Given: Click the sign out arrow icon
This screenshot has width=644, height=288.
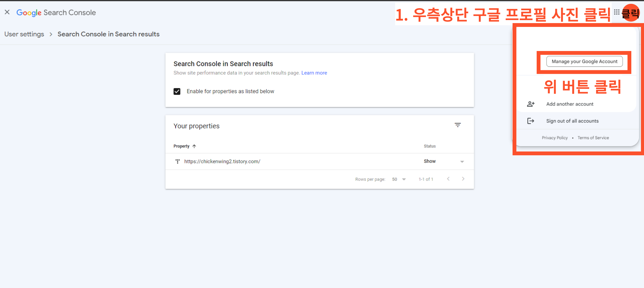Looking at the screenshot, I should pyautogui.click(x=531, y=121).
